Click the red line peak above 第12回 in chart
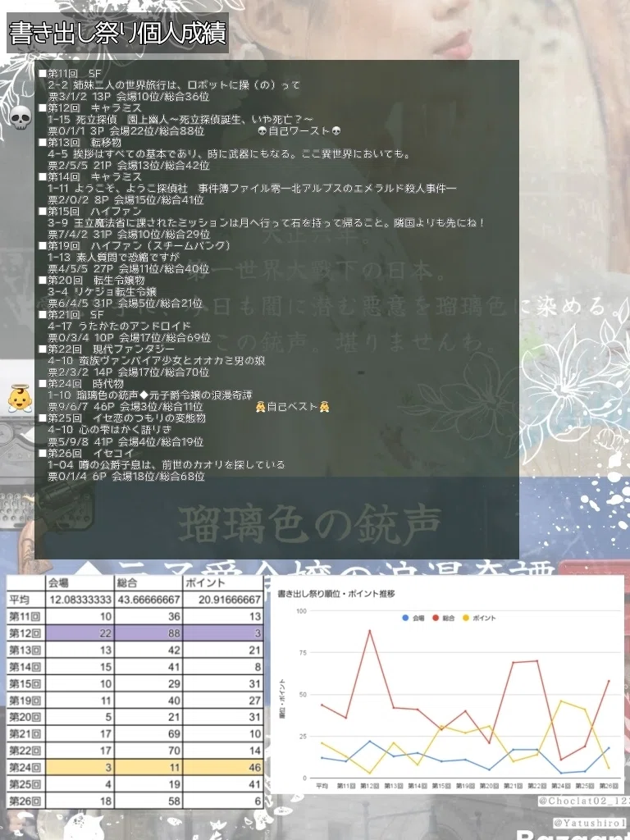 pos(370,631)
